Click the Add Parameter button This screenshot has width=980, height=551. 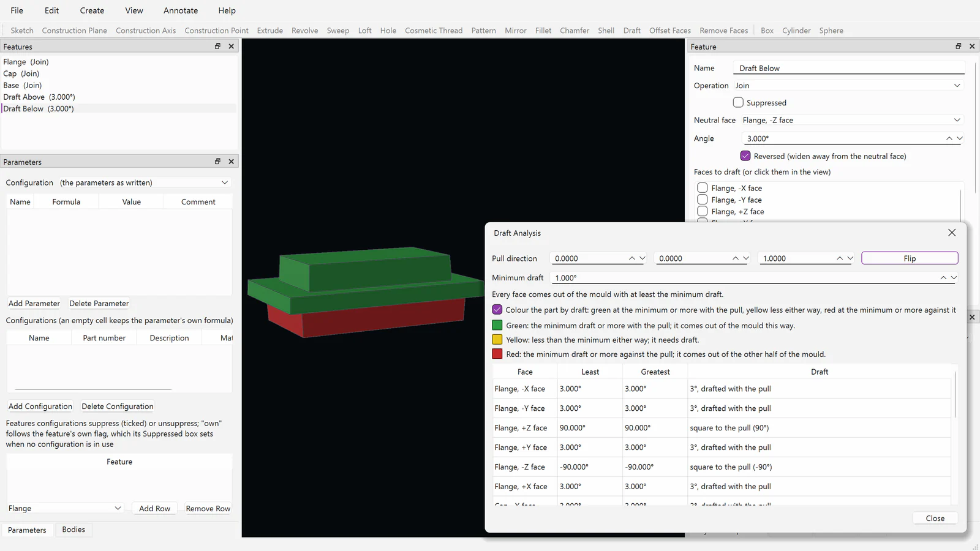[34, 304]
